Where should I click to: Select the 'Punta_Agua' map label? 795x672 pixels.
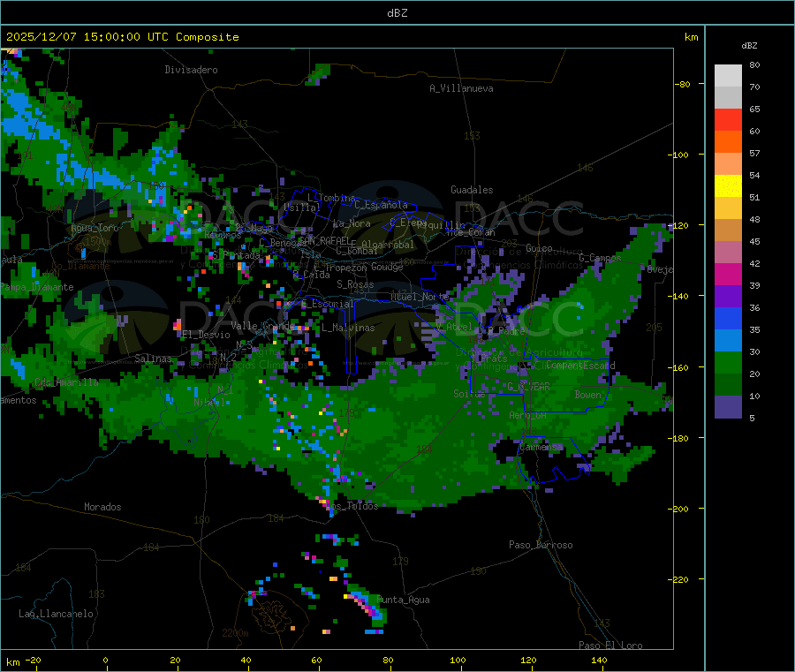tap(403, 600)
